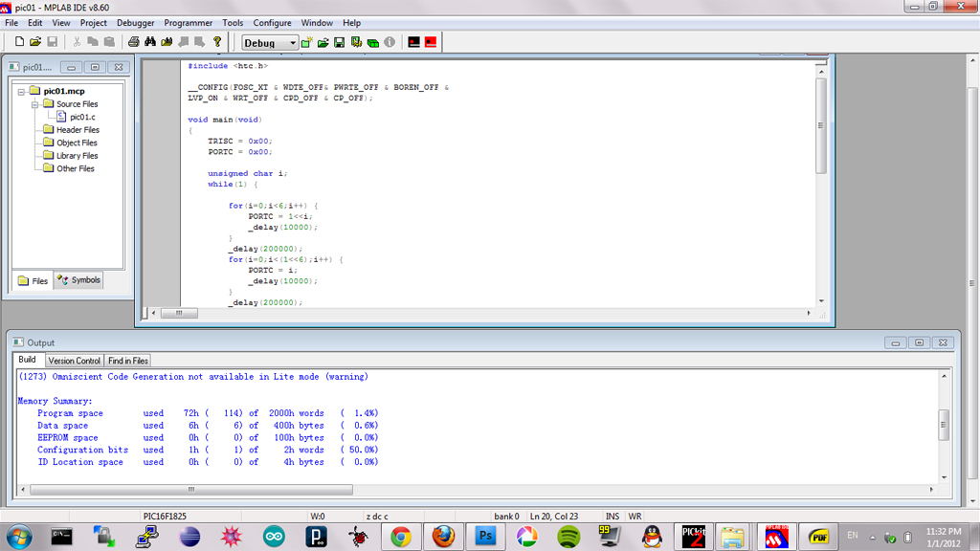Switch to the Find in Files tab
The height and width of the screenshot is (551, 980).
point(128,361)
